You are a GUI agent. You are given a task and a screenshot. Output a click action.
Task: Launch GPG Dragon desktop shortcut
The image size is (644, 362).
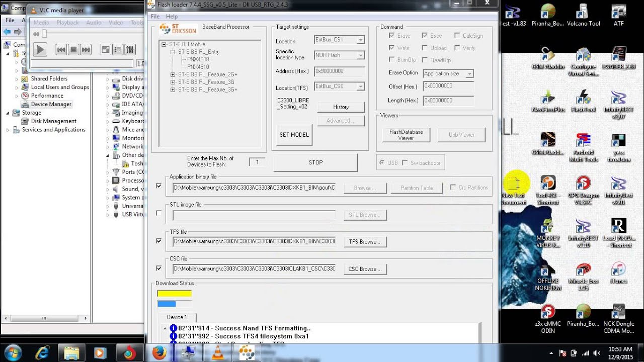tap(583, 190)
